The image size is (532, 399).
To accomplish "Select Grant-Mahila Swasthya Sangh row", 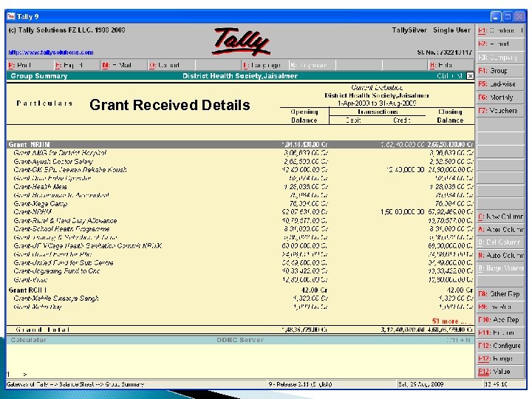I will (x=240, y=299).
